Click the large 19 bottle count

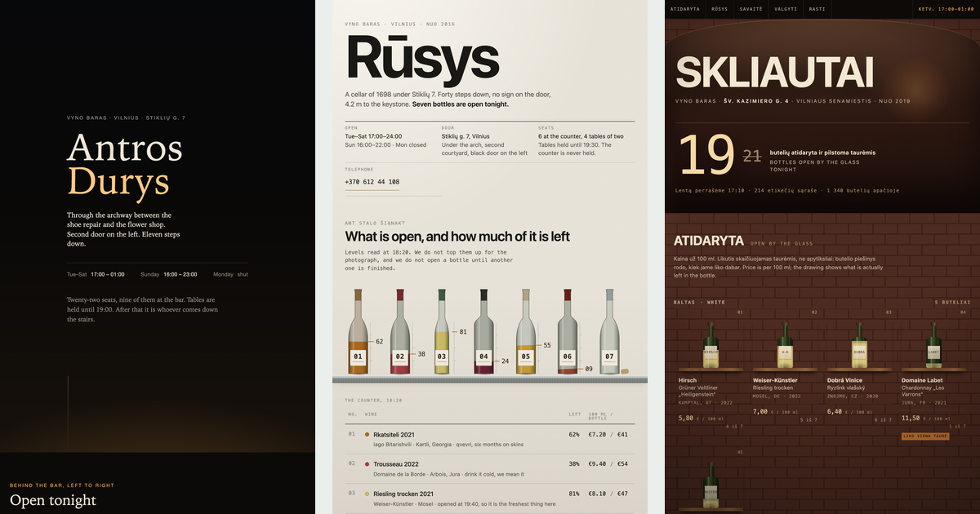706,155
